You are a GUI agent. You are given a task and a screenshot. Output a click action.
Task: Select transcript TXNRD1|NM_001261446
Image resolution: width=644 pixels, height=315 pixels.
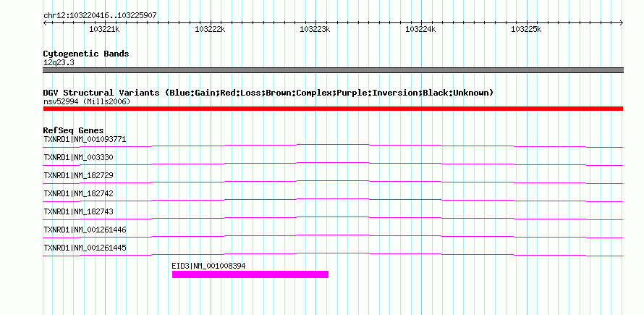(x=85, y=230)
